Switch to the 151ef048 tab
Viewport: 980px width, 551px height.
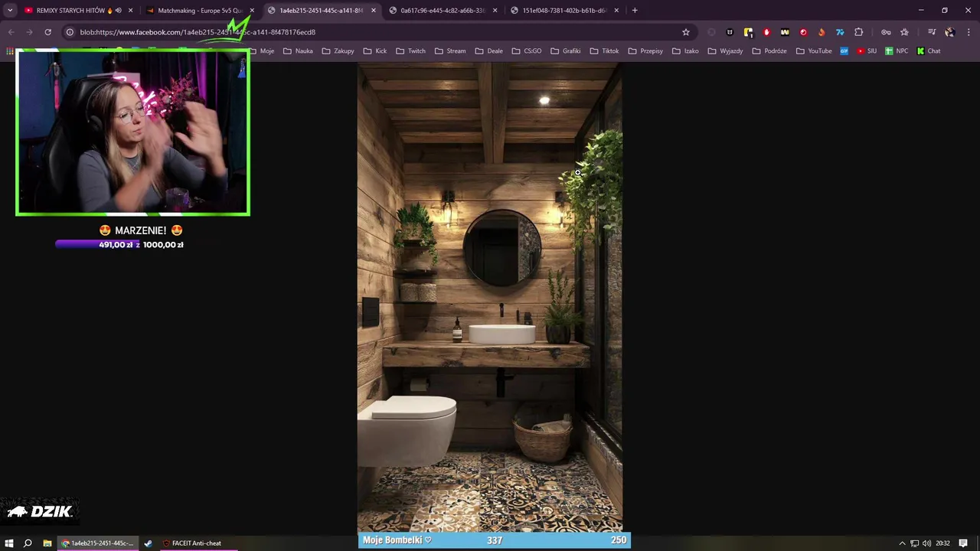click(x=563, y=10)
